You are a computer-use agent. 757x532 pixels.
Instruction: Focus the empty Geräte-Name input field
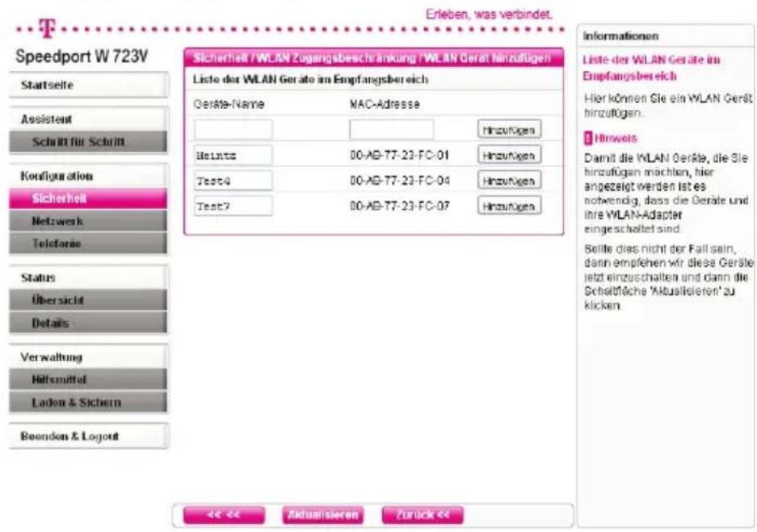(x=233, y=130)
